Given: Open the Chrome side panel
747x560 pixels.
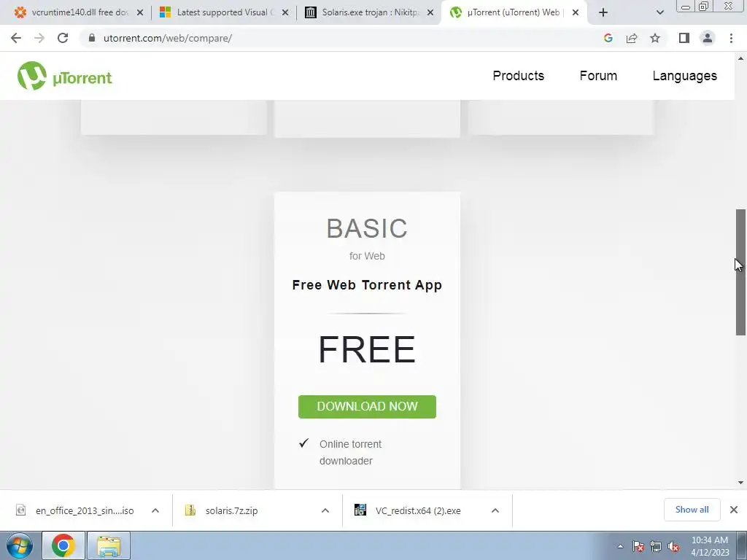Looking at the screenshot, I should (x=684, y=38).
